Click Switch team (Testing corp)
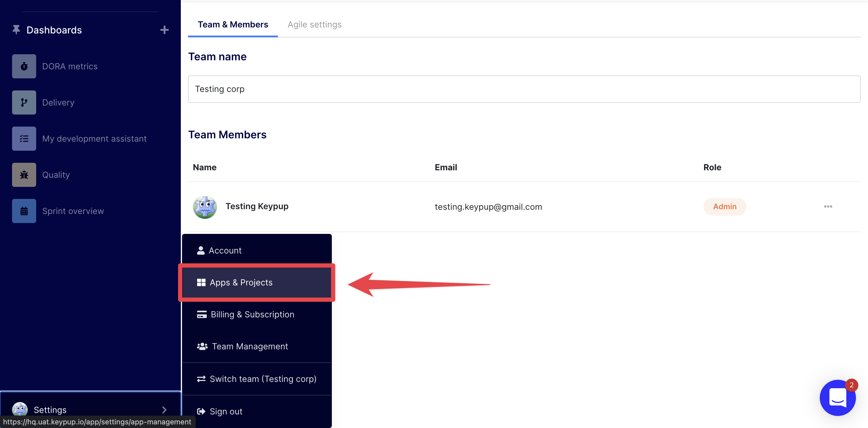Screen dimensions: 868x428 click(x=263, y=379)
